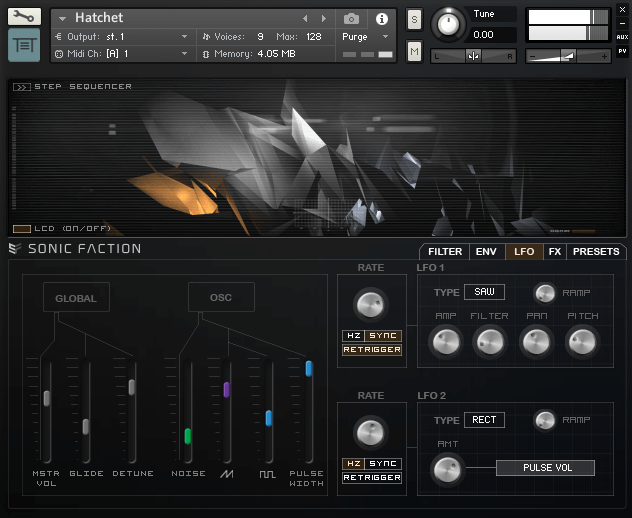Click the Voices icon

206,37
